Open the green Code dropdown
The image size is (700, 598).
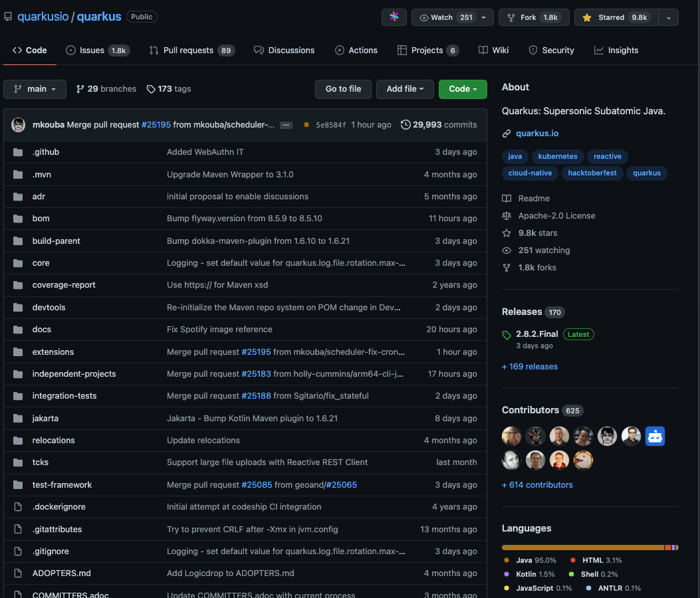tap(463, 89)
